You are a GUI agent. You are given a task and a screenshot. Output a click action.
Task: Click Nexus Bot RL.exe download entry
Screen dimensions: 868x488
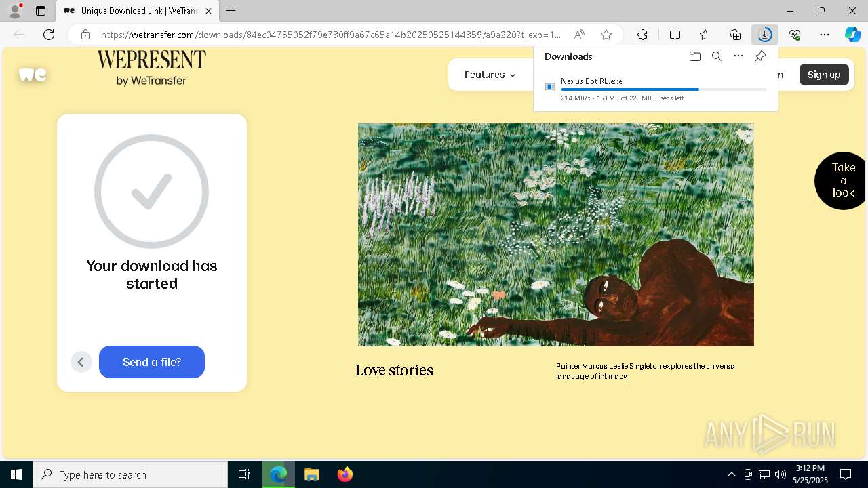[655, 89]
